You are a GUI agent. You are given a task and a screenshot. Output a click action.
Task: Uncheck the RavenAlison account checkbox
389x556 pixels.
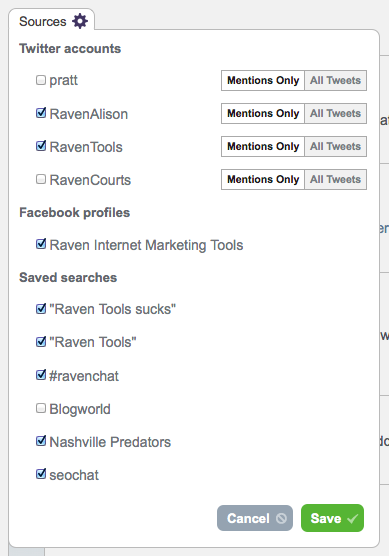[41, 113]
